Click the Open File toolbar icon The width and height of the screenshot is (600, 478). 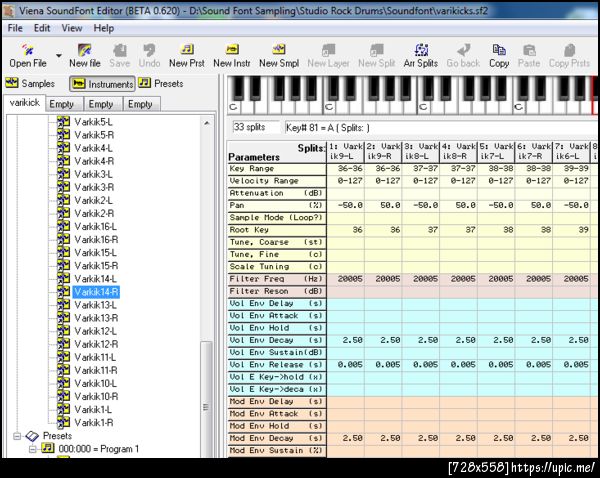(x=28, y=55)
